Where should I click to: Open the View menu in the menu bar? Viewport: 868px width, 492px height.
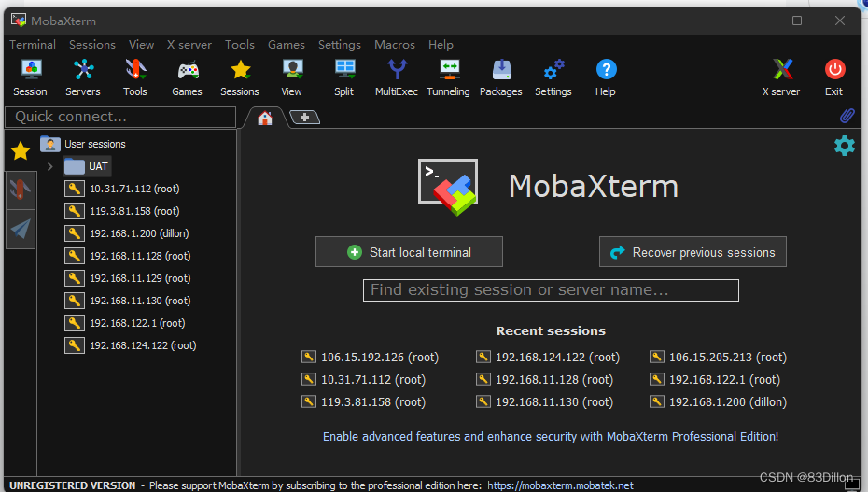pyautogui.click(x=142, y=44)
